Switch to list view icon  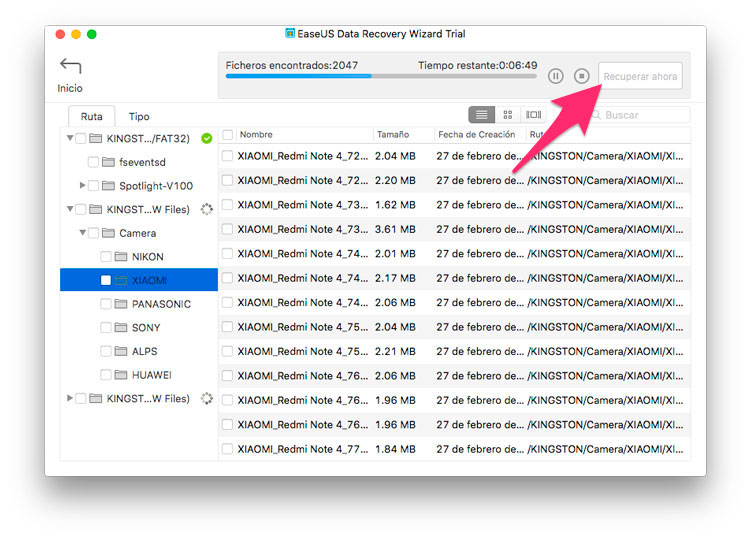pyautogui.click(x=481, y=115)
